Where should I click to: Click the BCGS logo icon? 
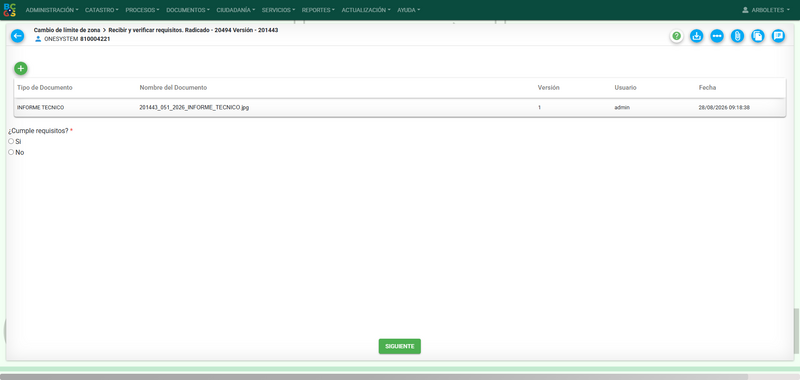[9, 10]
